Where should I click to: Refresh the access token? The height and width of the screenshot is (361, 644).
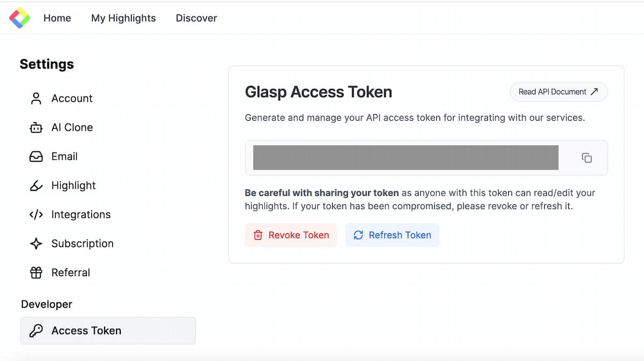point(392,235)
